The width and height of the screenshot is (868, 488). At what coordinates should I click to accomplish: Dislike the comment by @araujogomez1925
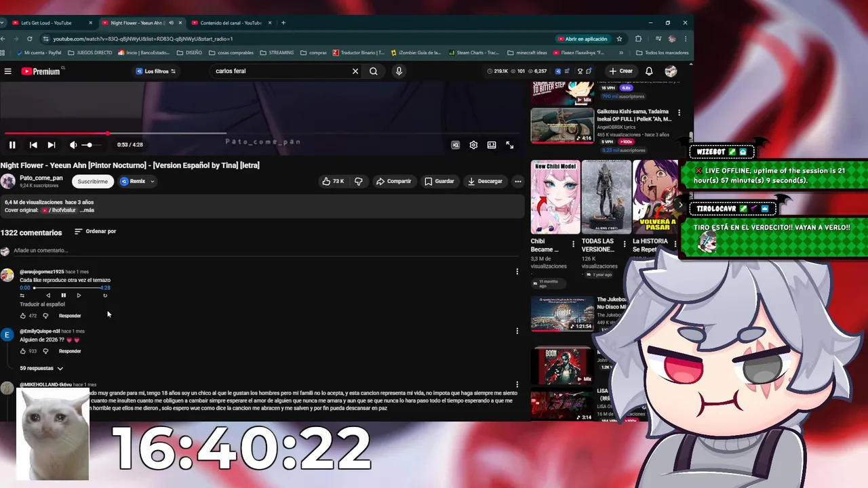[x=45, y=316]
